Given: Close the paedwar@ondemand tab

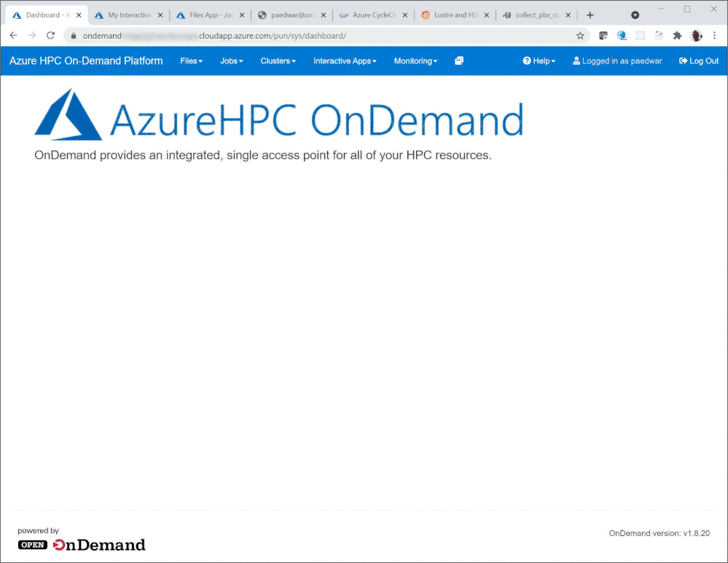Looking at the screenshot, I should coord(324,15).
